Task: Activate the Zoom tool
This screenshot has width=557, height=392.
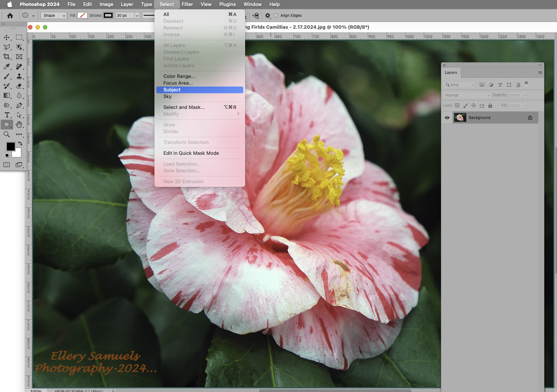Action: pos(6,134)
